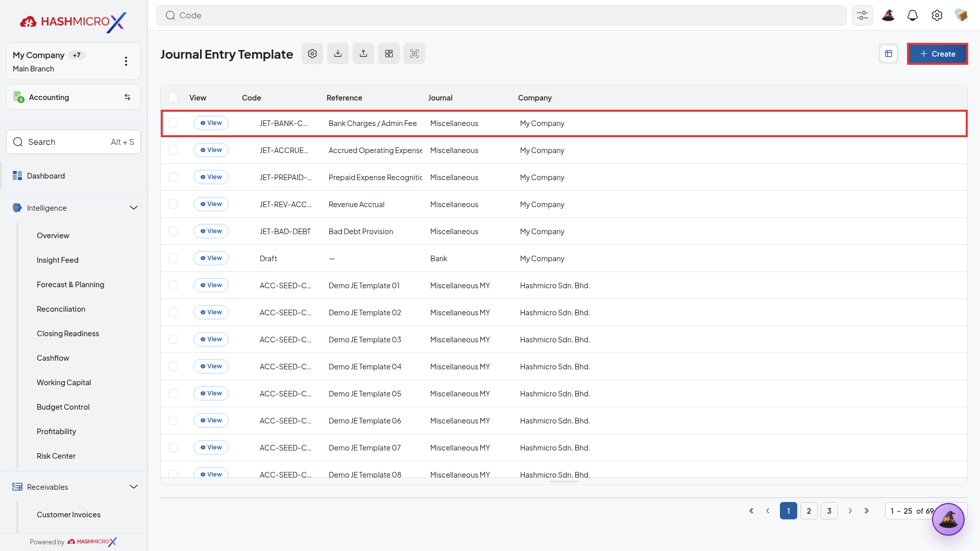Viewport: 980px width, 551px height.
Task: Open Insight Feed in the sidebar
Action: 58,260
